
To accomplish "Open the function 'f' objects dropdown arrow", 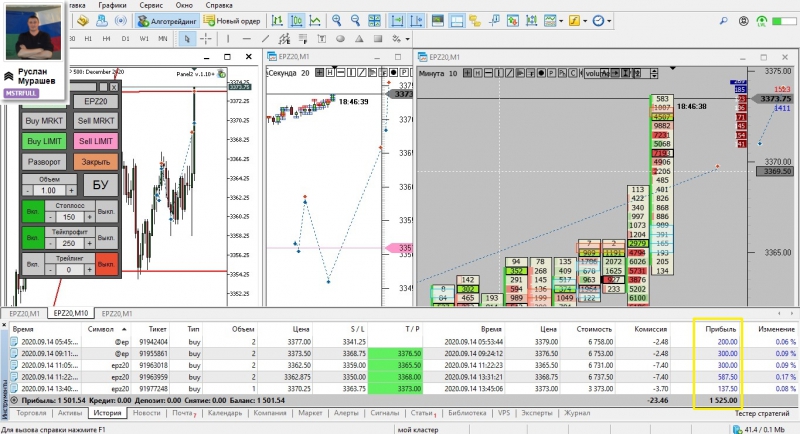I will pyautogui.click(x=585, y=21).
